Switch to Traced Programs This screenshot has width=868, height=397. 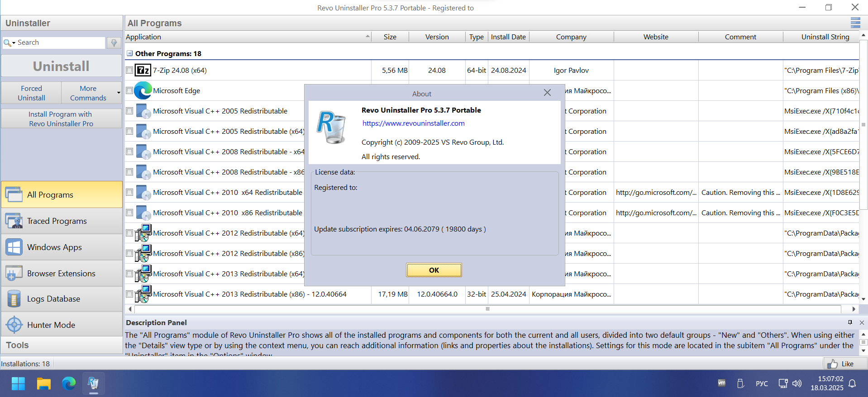[62, 221]
